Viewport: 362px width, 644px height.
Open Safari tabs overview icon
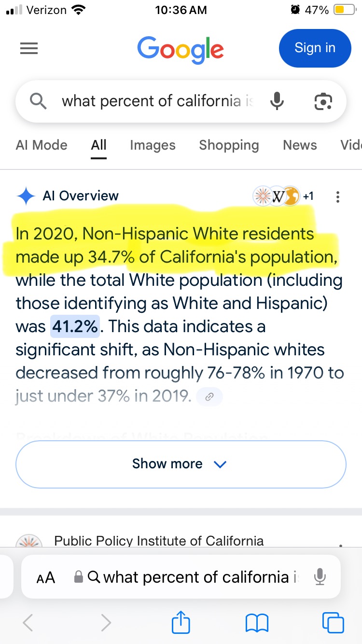pos(333,622)
